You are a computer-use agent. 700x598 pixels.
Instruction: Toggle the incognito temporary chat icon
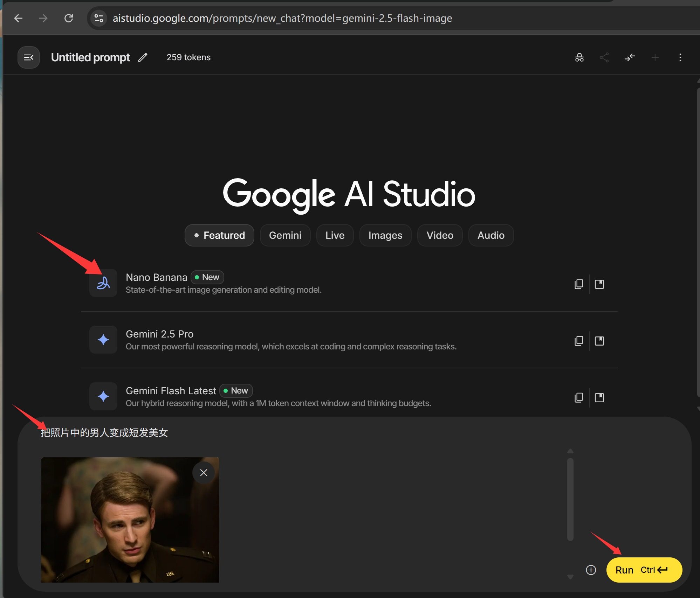click(579, 57)
